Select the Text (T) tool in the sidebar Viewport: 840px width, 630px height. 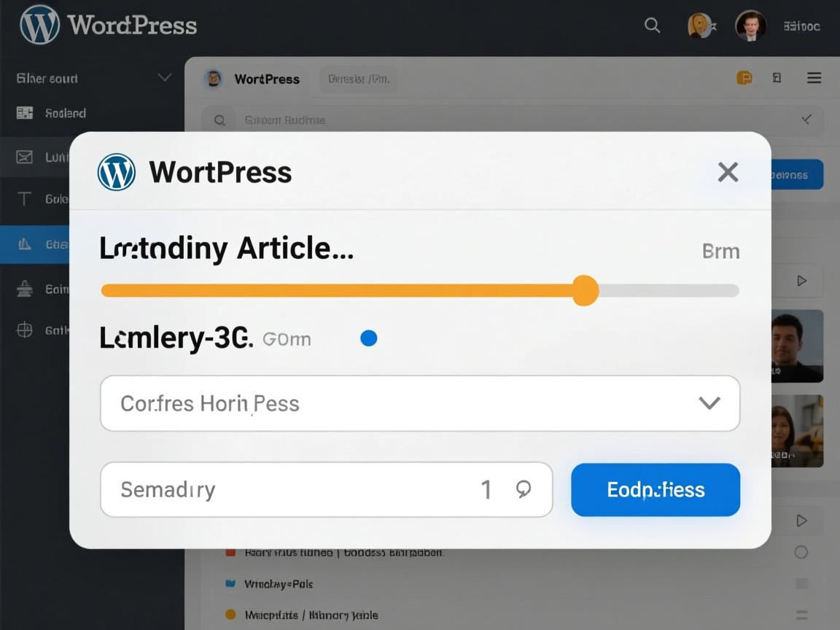click(24, 198)
